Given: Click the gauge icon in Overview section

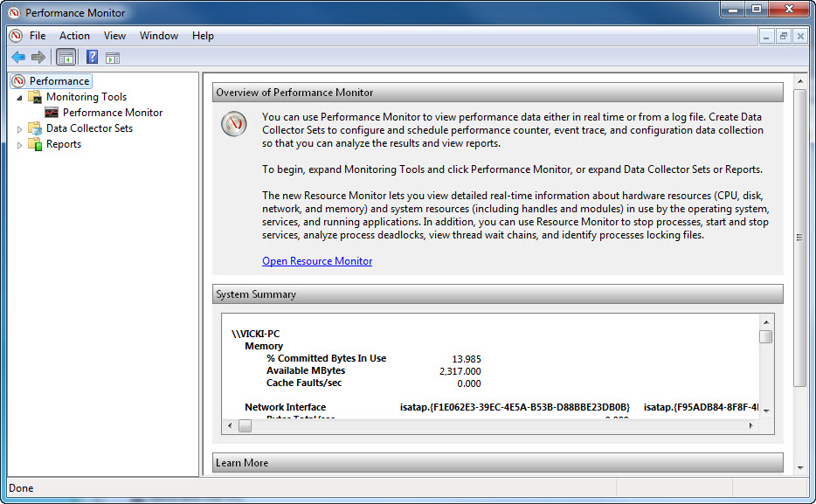Looking at the screenshot, I should point(233,124).
